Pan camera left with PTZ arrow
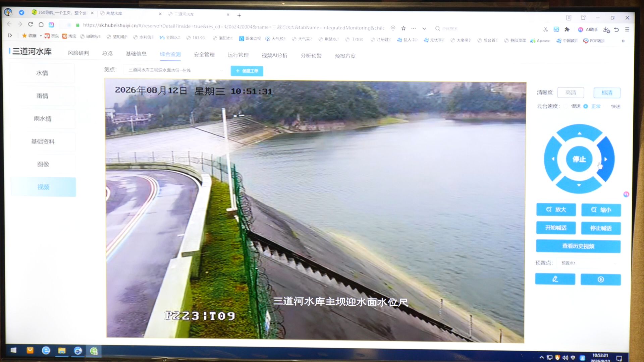 pos(553,159)
